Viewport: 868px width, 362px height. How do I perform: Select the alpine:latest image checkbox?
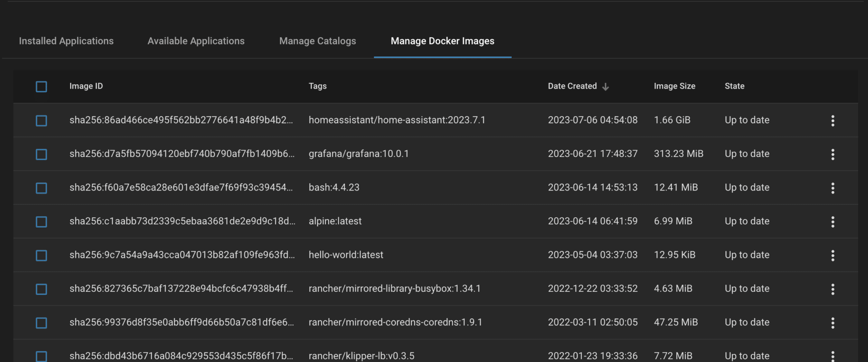coord(41,222)
